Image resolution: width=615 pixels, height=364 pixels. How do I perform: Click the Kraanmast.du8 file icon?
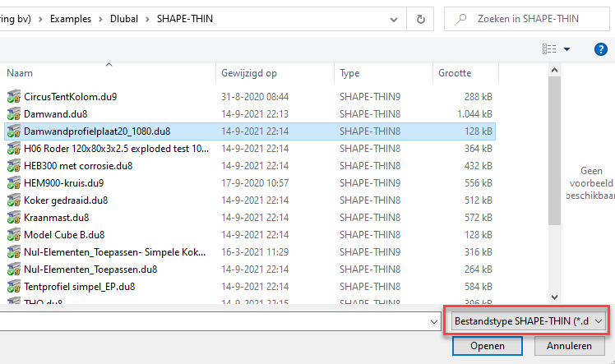point(14,218)
